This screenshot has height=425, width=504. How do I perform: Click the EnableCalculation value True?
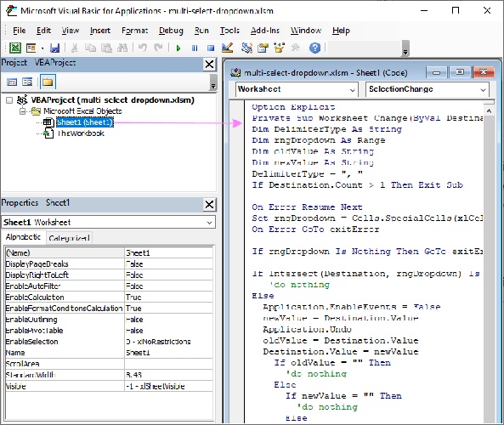pyautogui.click(x=168, y=297)
